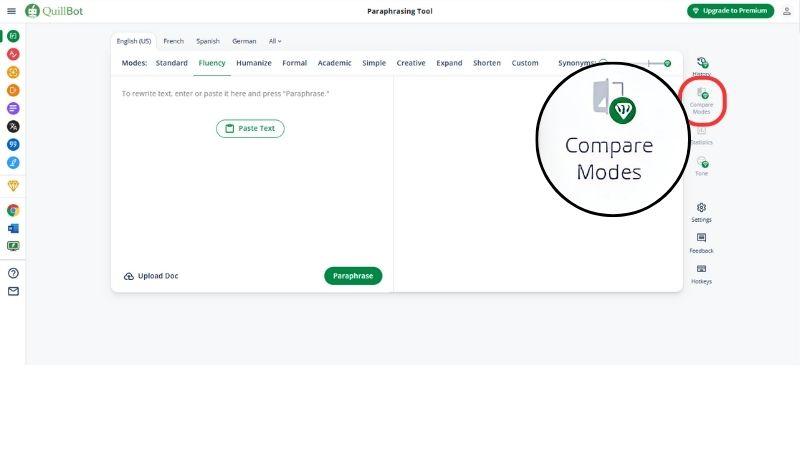Open the hamburger navigation menu

coord(11,11)
